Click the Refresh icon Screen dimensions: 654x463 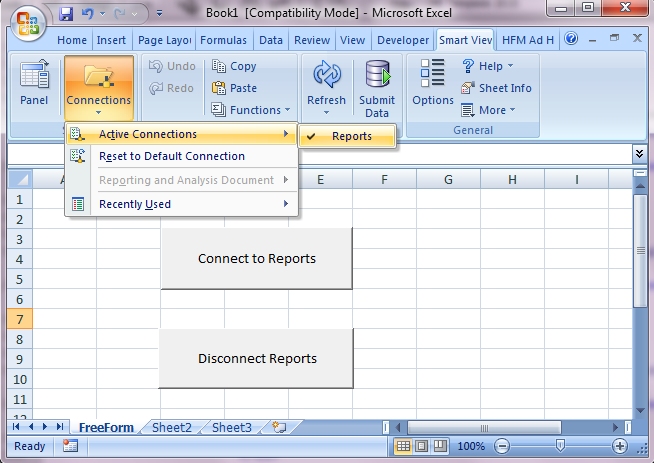coord(327,75)
